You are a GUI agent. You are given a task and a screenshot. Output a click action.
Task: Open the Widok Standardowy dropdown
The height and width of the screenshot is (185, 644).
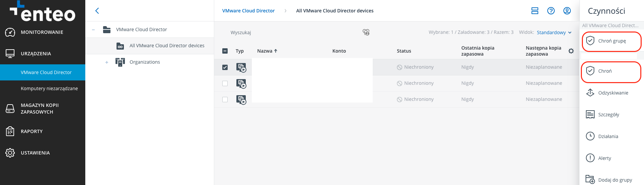point(554,33)
